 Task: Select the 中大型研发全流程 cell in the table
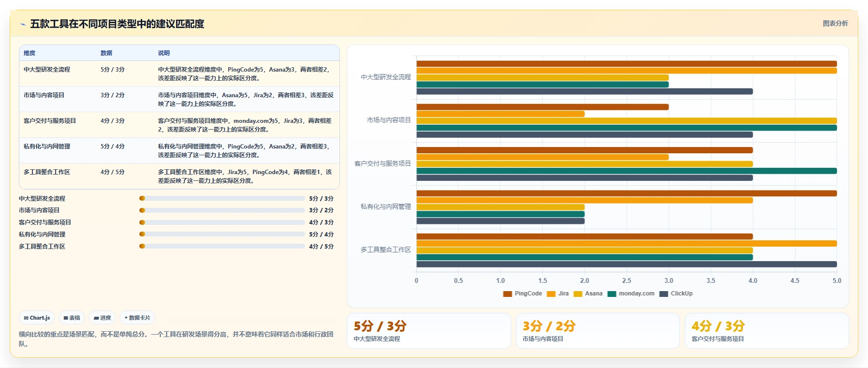click(47, 70)
